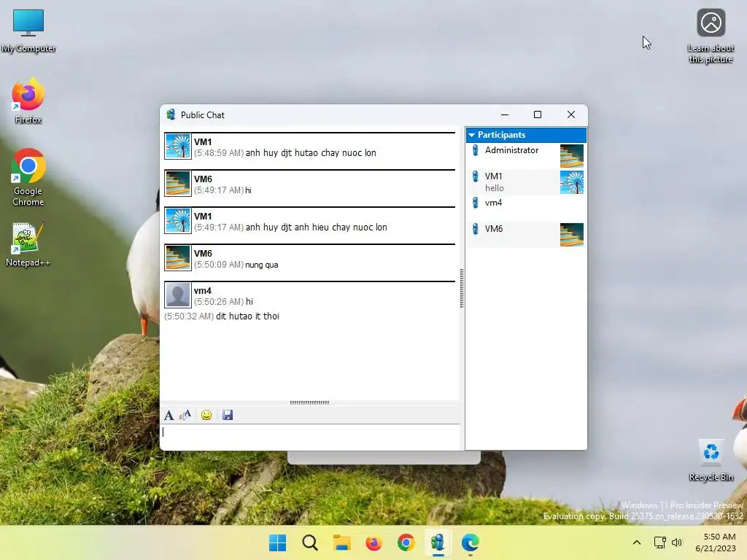The image size is (747, 560).
Task: Click the message 'nung qua'
Action: [262, 265]
